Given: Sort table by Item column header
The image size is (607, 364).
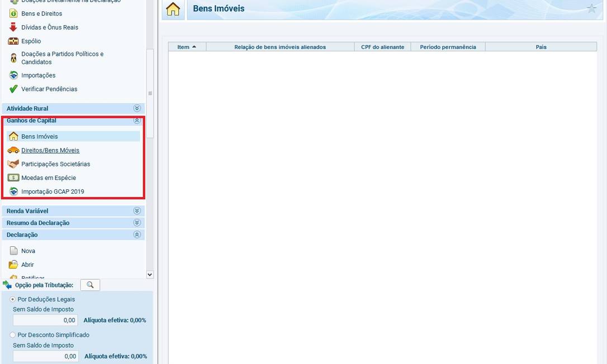Looking at the screenshot, I should coord(187,47).
